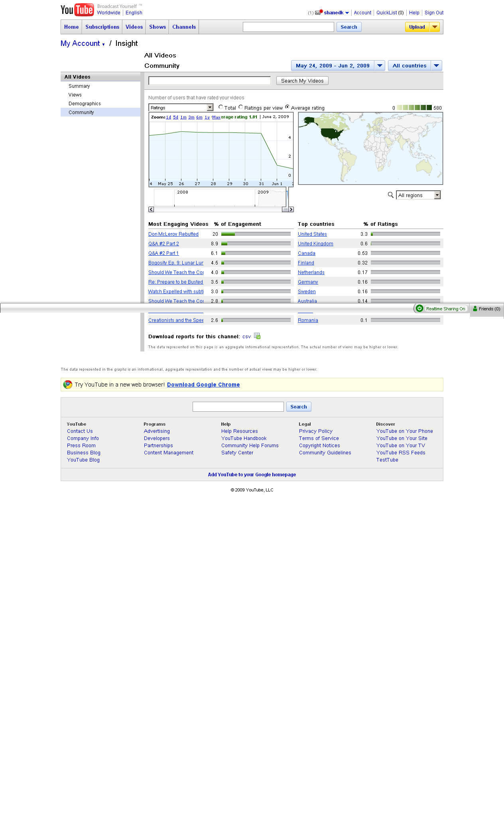Click the Friends person icon
The image size is (504, 815).
pos(475,309)
